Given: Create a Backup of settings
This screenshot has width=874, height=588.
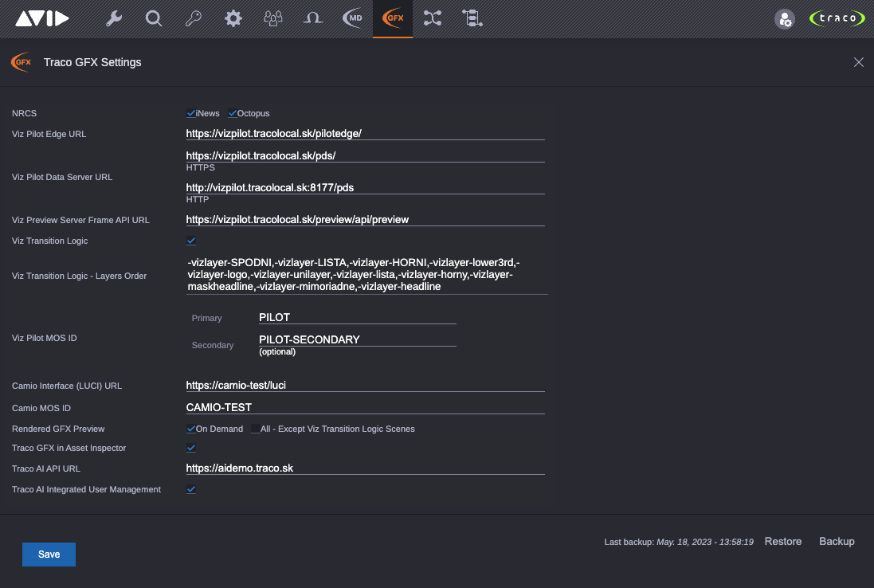Looking at the screenshot, I should (837, 542).
